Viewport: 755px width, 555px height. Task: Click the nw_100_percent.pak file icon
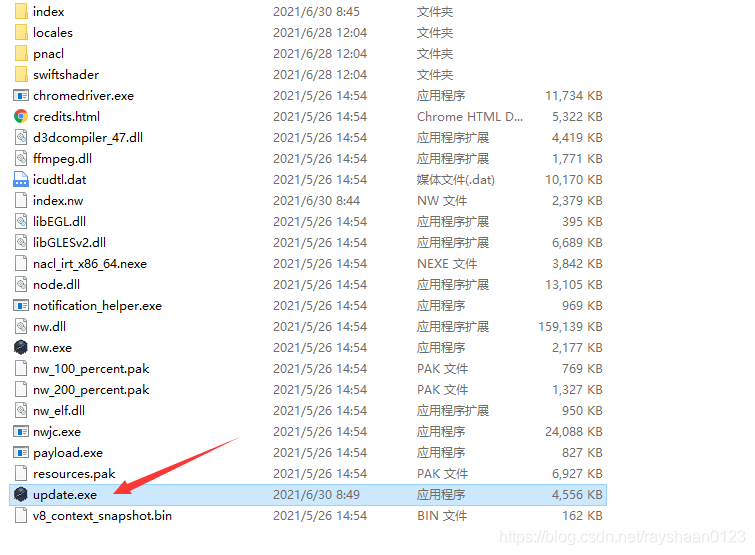click(21, 369)
